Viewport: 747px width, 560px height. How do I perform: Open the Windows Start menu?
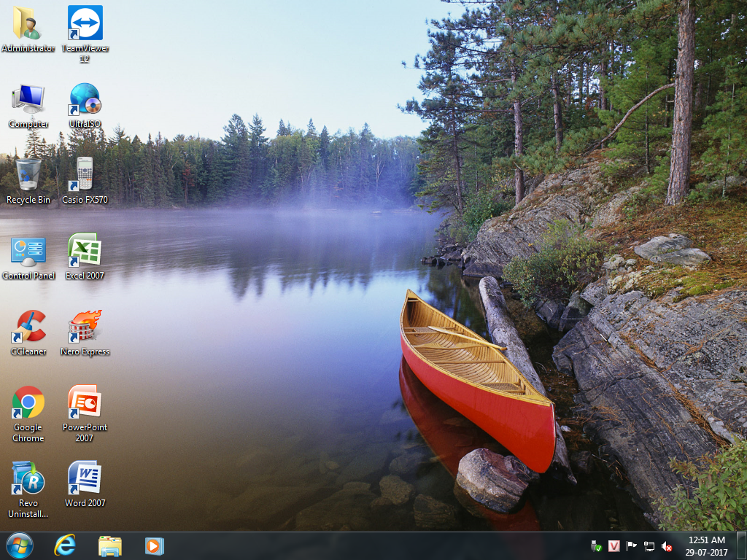coord(20,545)
